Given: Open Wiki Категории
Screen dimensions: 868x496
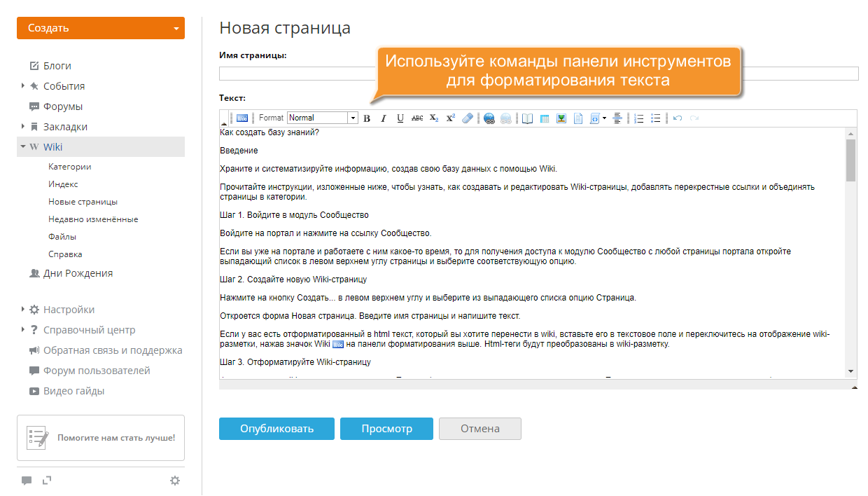Looking at the screenshot, I should click(x=70, y=167).
